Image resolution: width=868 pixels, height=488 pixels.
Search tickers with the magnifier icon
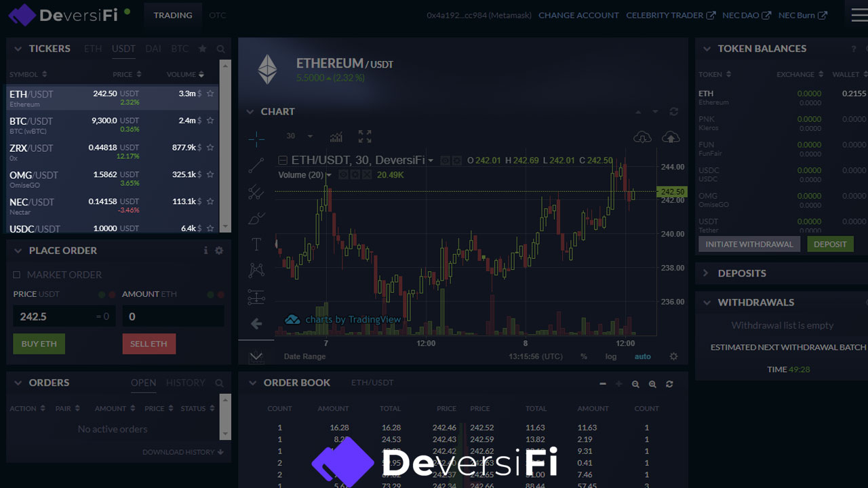tap(220, 49)
